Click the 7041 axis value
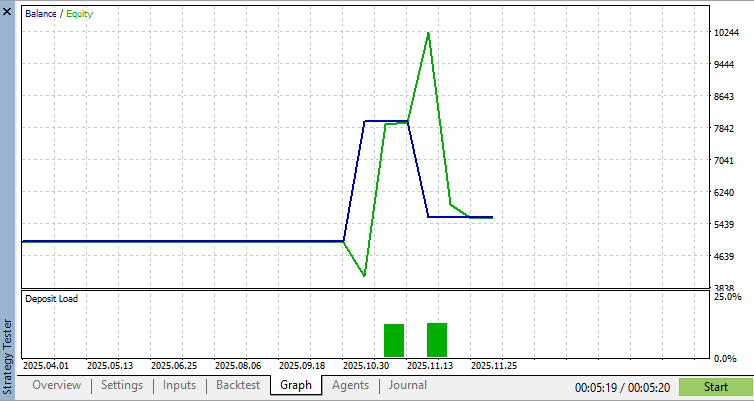Image resolution: width=754 pixels, height=401 pixels. 724,161
